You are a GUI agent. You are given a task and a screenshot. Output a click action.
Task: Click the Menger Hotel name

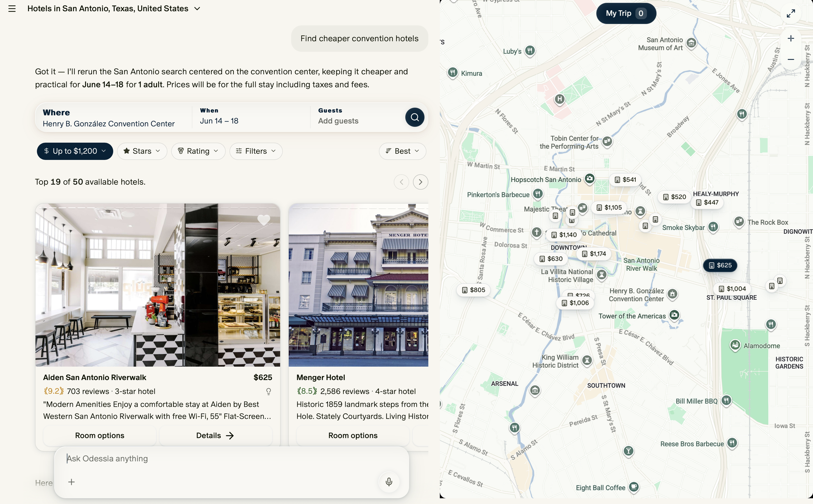321,378
